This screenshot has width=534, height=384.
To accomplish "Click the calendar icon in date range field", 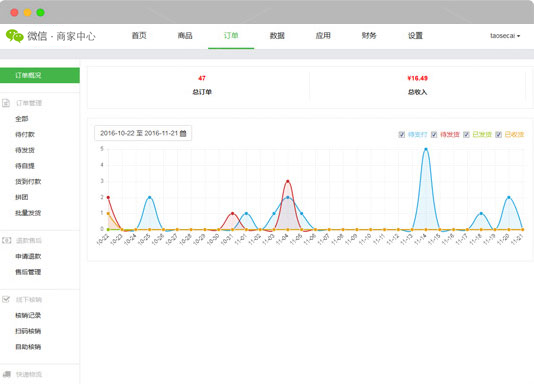I will (183, 133).
